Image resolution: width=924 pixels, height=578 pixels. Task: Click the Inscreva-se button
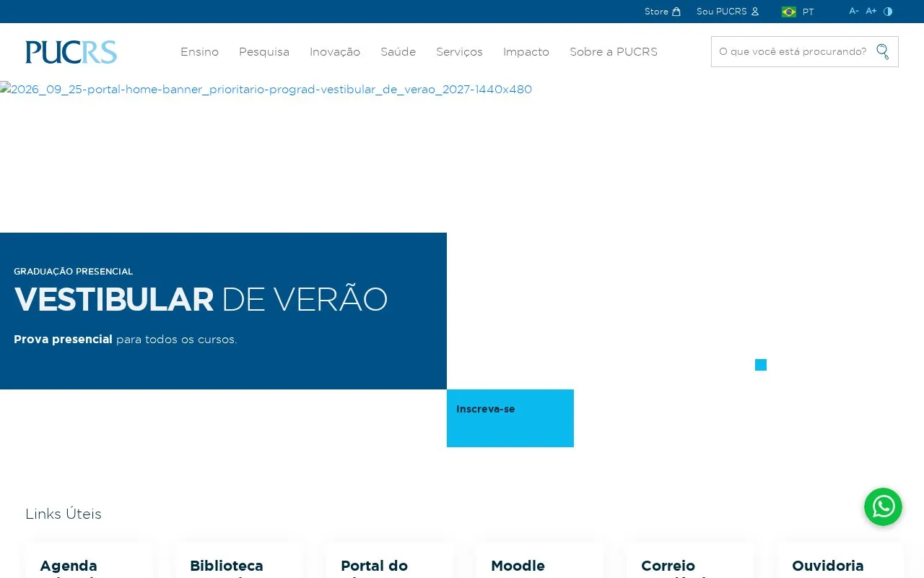(x=510, y=418)
